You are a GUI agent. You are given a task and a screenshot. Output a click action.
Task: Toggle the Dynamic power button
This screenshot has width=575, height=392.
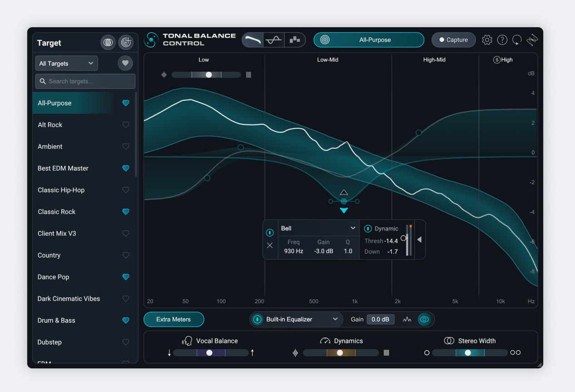click(368, 229)
